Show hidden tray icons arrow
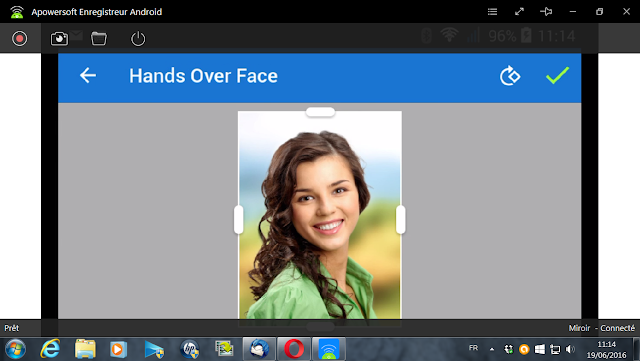Screen dimensions: 640x361 492,349
